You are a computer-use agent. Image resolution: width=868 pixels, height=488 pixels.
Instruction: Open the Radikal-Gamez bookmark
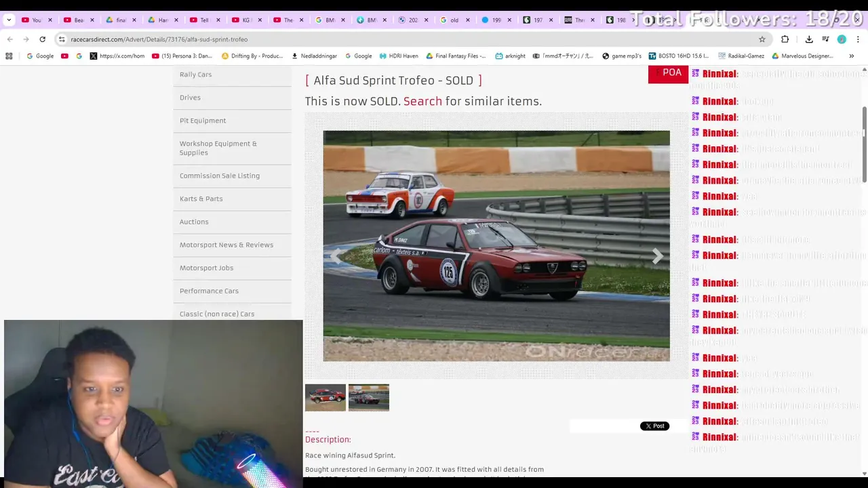pos(741,56)
